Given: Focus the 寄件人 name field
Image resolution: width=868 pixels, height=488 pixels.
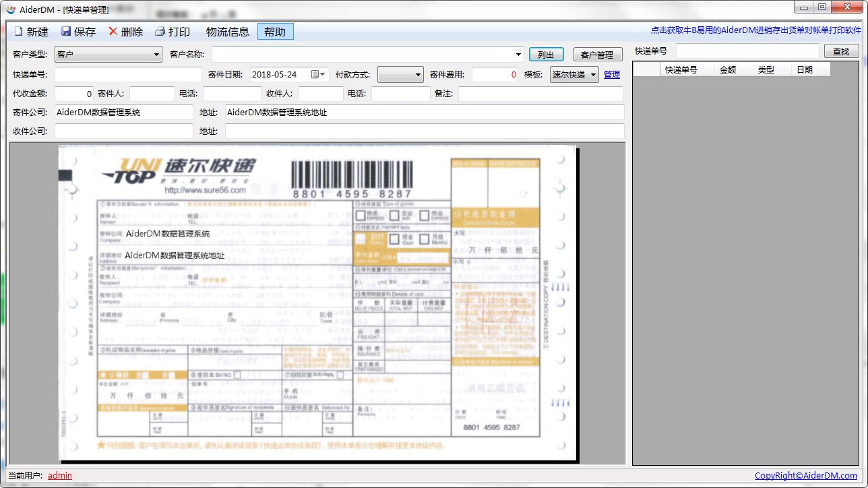Looking at the screenshot, I should pos(152,94).
